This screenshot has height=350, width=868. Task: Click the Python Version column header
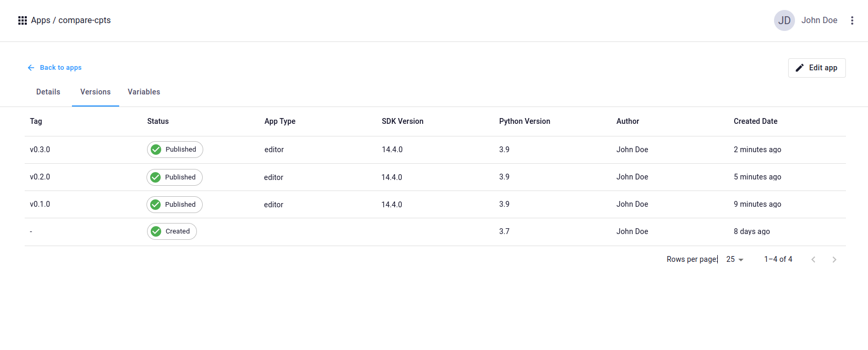click(x=525, y=121)
